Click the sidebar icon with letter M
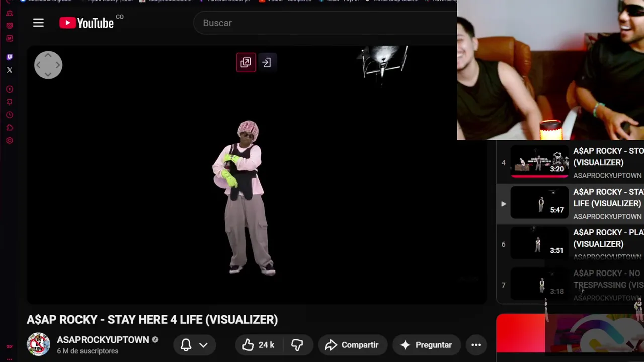The width and height of the screenshot is (644, 362). pyautogui.click(x=10, y=39)
